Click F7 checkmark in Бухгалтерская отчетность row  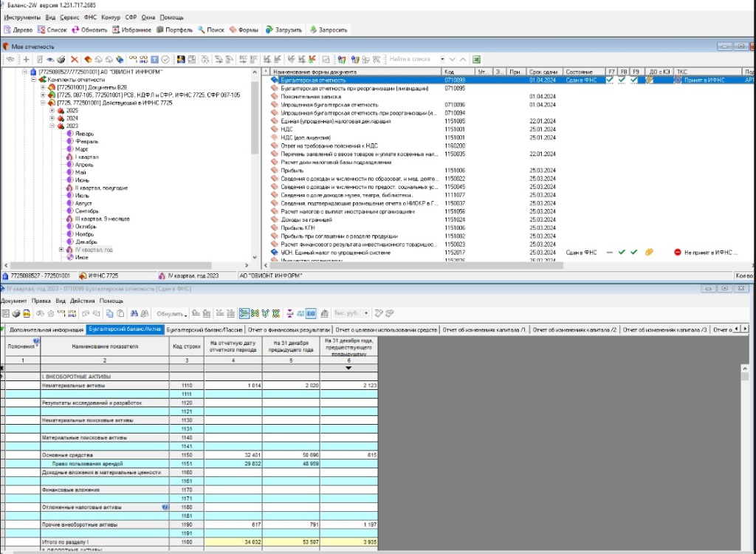click(x=610, y=80)
